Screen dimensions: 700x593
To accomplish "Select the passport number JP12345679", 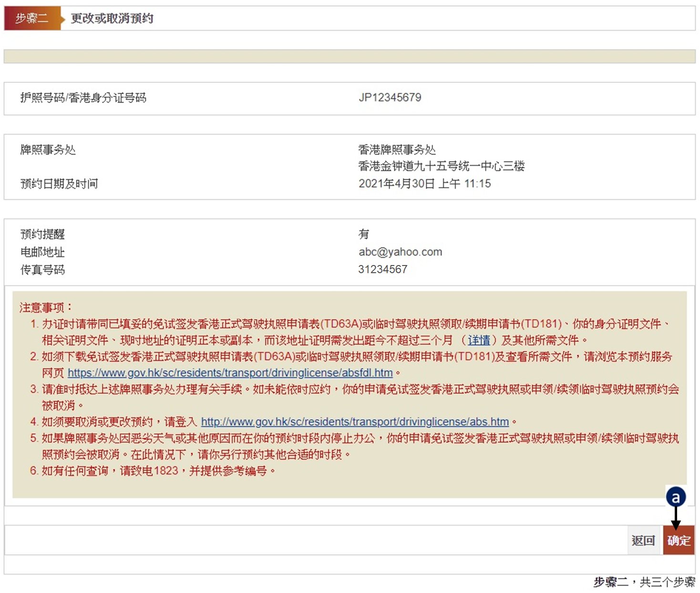I will coord(390,98).
